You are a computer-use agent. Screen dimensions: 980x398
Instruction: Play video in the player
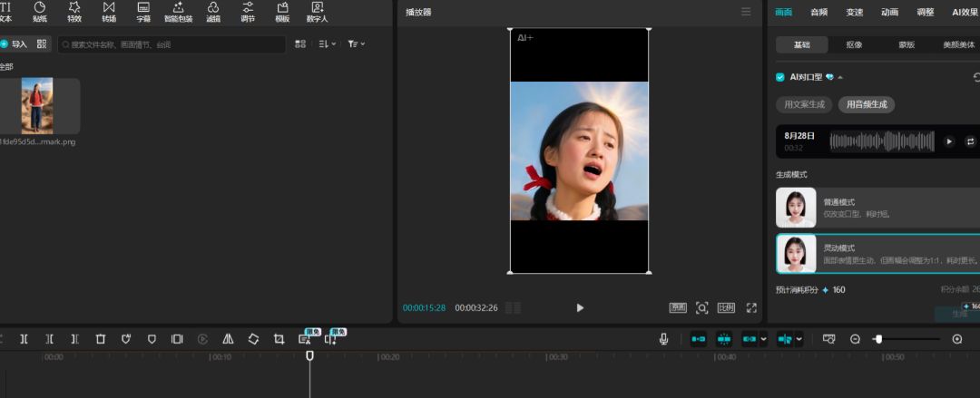579,307
